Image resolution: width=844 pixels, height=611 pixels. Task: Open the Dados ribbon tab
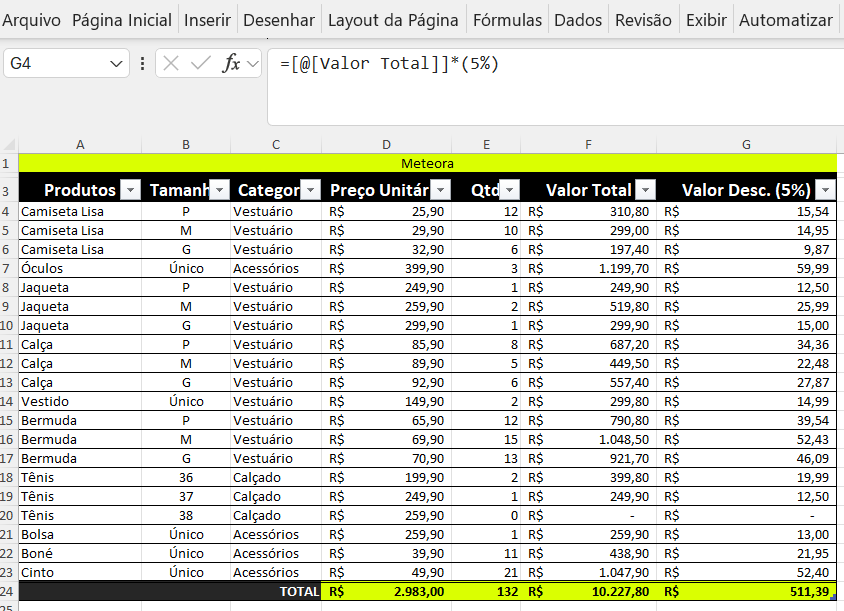(578, 20)
